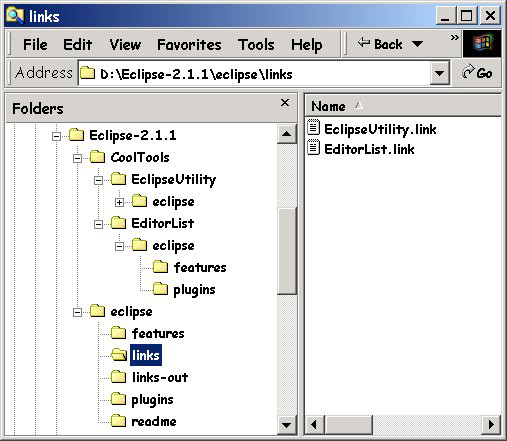
Task: Open the Edit menu
Action: 77,45
